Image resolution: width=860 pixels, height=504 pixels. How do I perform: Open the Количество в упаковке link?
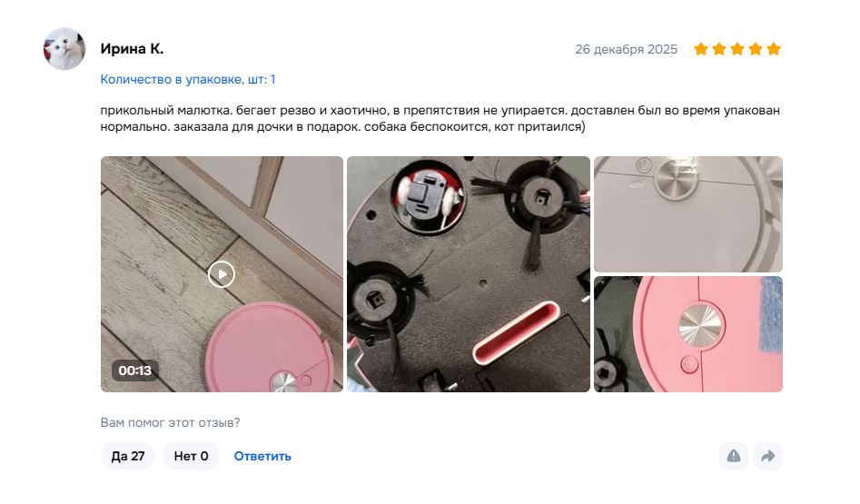tap(188, 80)
